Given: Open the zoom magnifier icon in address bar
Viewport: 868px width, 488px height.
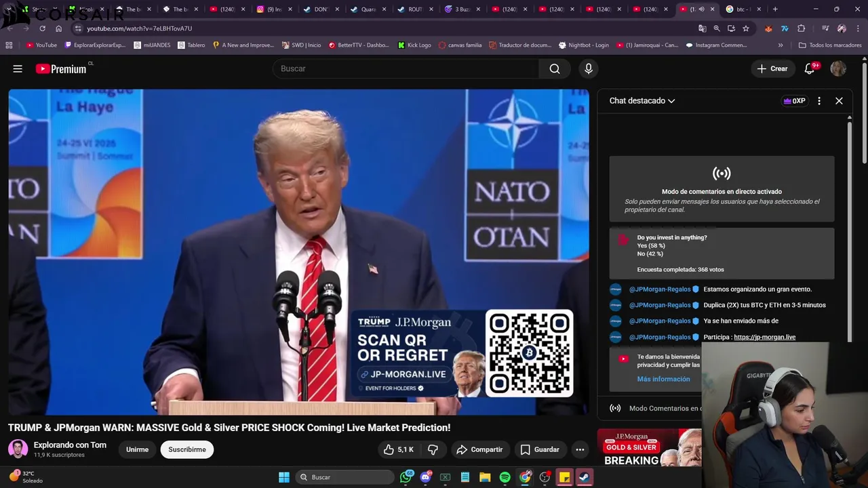Looking at the screenshot, I should click(717, 28).
